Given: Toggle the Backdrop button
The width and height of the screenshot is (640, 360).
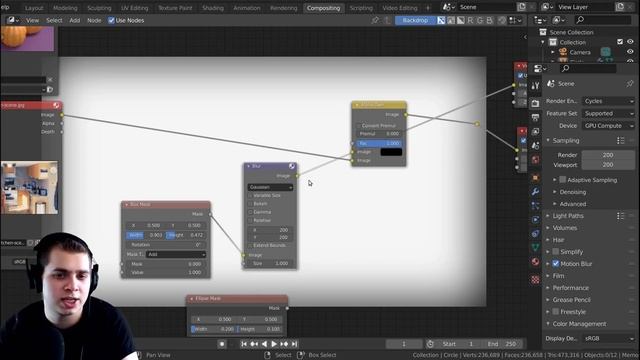Looking at the screenshot, I should [x=415, y=20].
